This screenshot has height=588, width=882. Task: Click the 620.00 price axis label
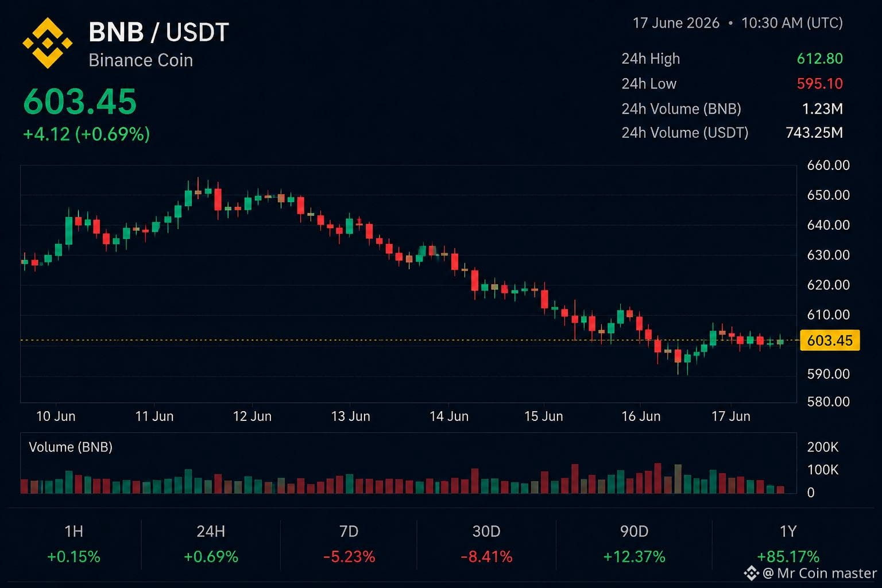[829, 285]
